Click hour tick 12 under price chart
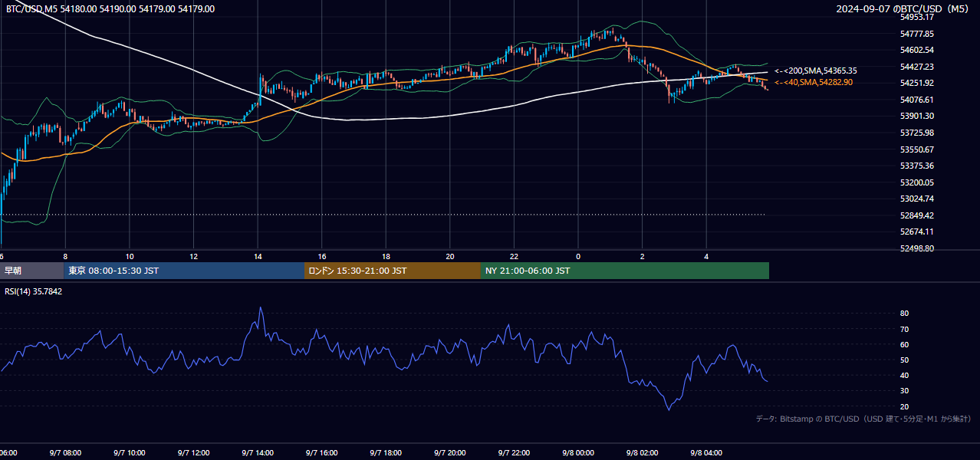Screen dimensions: 980x460 pos(193,256)
